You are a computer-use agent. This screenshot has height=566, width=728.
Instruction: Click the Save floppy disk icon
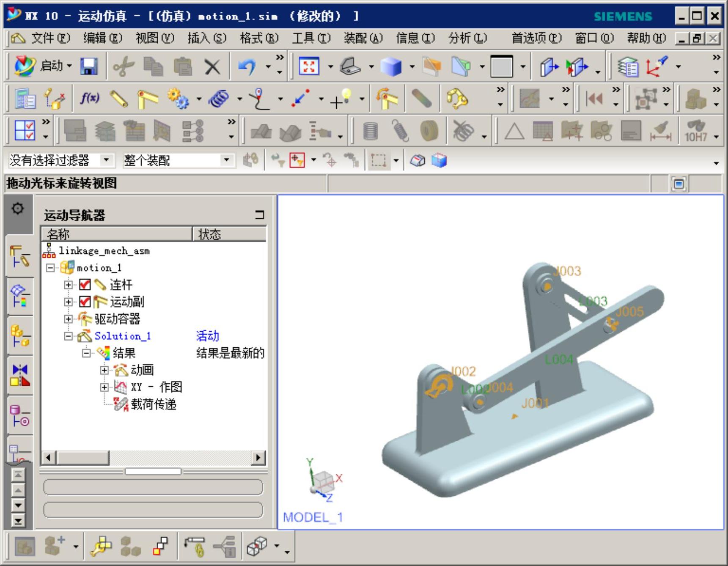(x=89, y=66)
